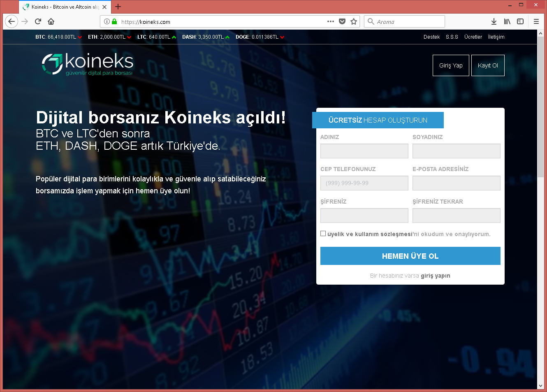Click the DOGE price ticker
Screen dimensions: 547x392
click(x=260, y=37)
